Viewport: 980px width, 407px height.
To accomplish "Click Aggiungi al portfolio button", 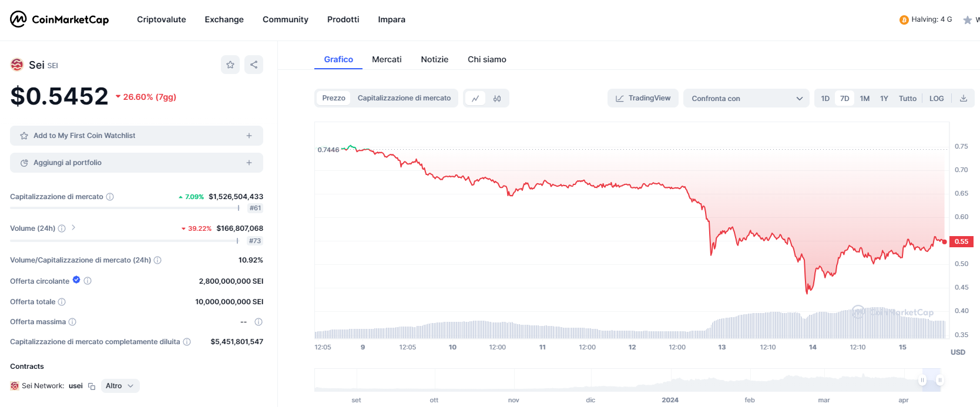I will pyautogui.click(x=136, y=163).
